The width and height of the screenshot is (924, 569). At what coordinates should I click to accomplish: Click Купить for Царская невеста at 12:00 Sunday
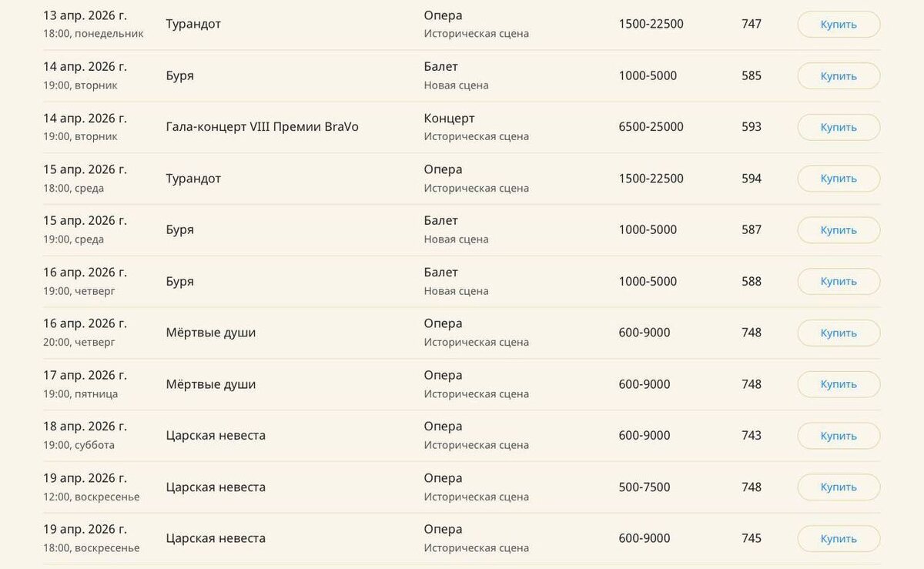point(839,487)
